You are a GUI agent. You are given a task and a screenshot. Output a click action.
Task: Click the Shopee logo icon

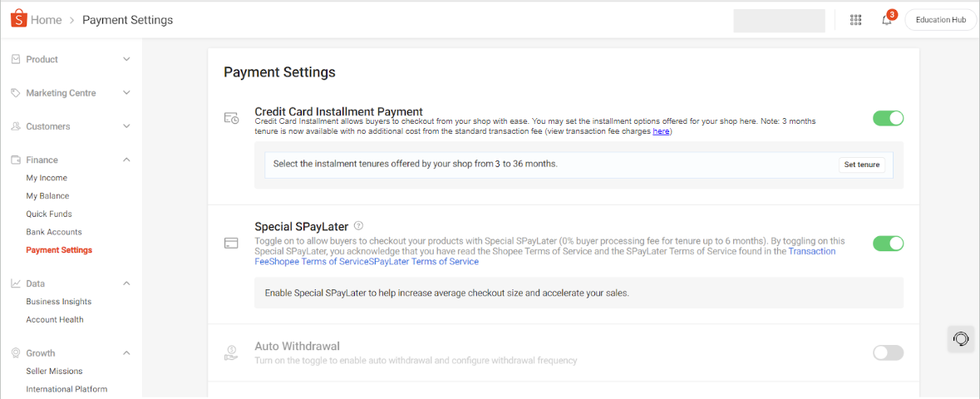click(x=18, y=19)
